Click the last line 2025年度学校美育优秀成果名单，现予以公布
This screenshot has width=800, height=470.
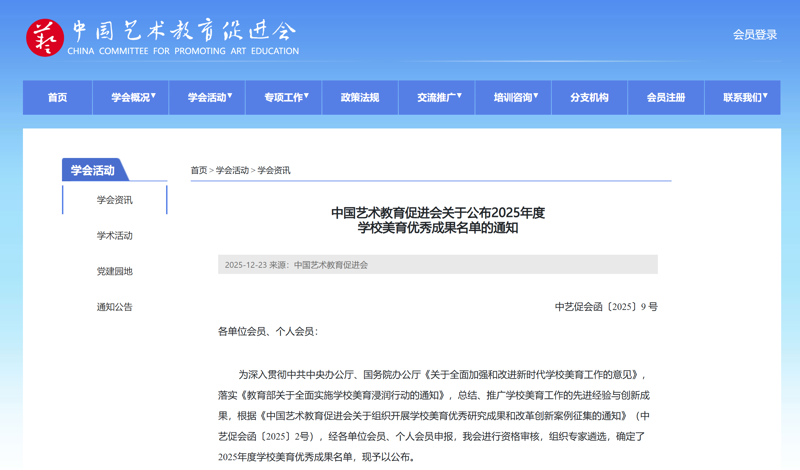tap(316, 457)
